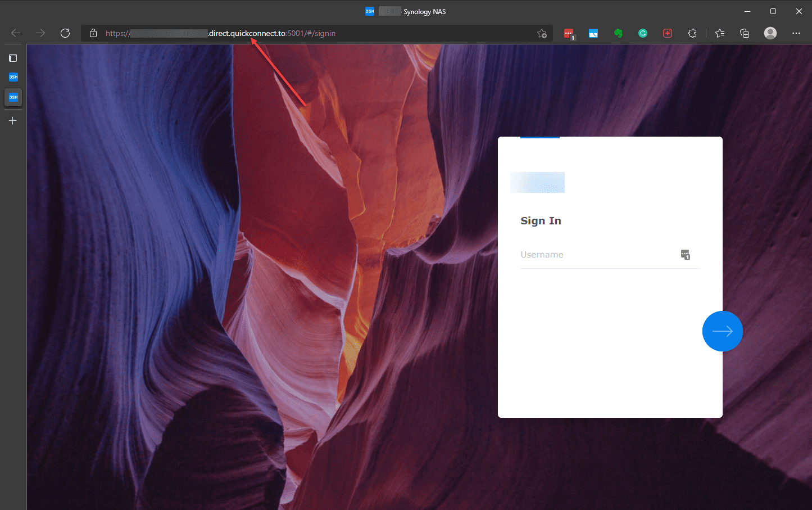Go back to the previous page
812x510 pixels.
click(16, 33)
